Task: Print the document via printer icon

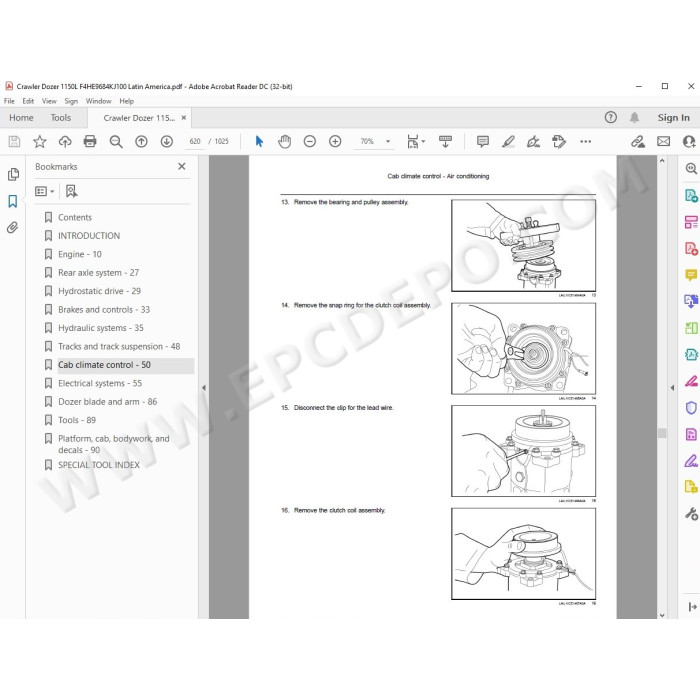Action: pos(90,142)
